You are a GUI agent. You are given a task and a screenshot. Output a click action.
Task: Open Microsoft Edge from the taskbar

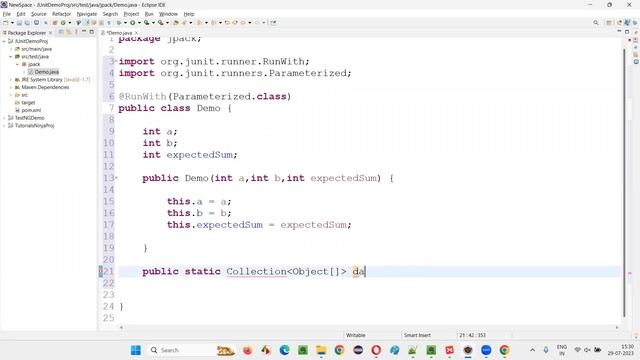[284, 350]
